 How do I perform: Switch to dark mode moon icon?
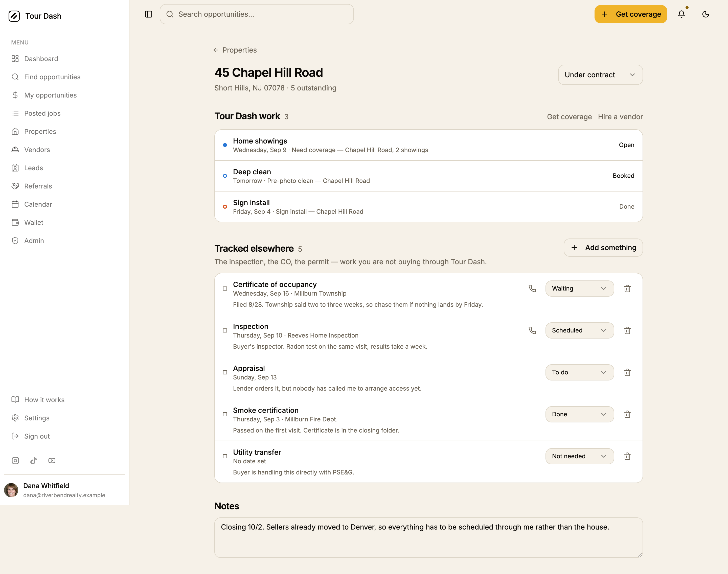pyautogui.click(x=706, y=14)
